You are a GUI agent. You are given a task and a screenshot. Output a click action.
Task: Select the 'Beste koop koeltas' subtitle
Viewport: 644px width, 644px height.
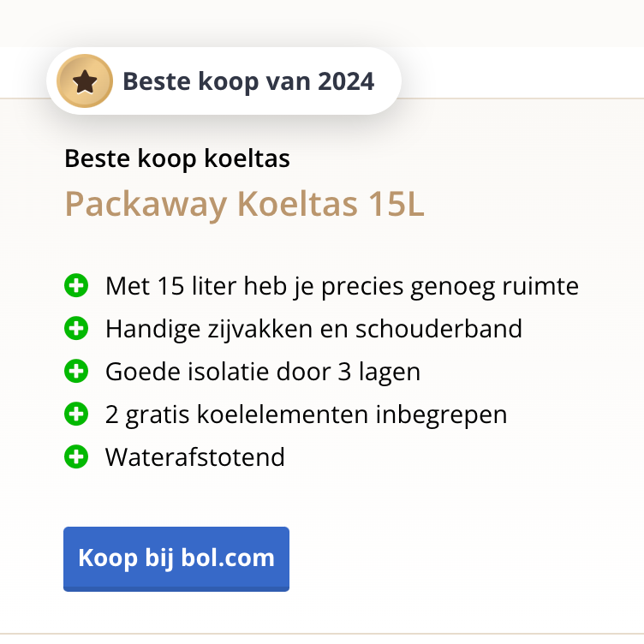point(176,158)
